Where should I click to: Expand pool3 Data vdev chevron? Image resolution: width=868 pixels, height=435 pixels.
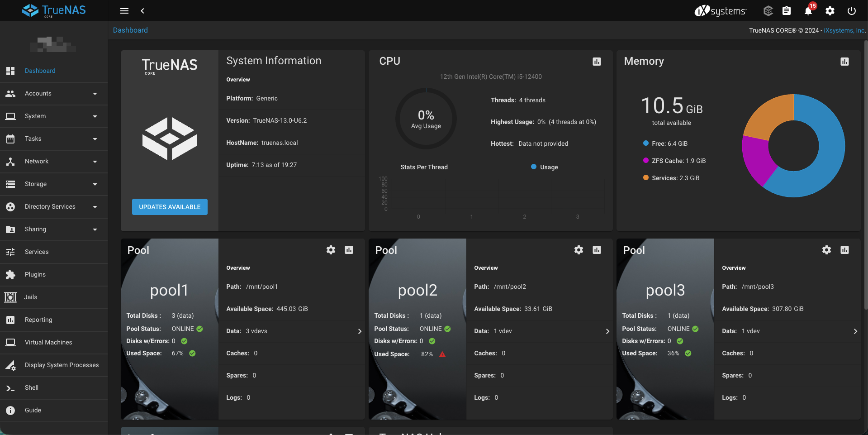[855, 331]
